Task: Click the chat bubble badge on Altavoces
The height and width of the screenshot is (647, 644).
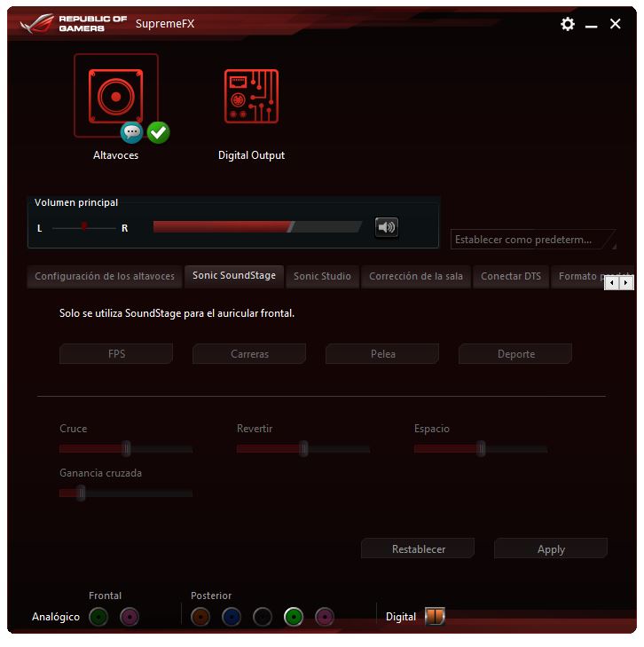Action: (132, 133)
